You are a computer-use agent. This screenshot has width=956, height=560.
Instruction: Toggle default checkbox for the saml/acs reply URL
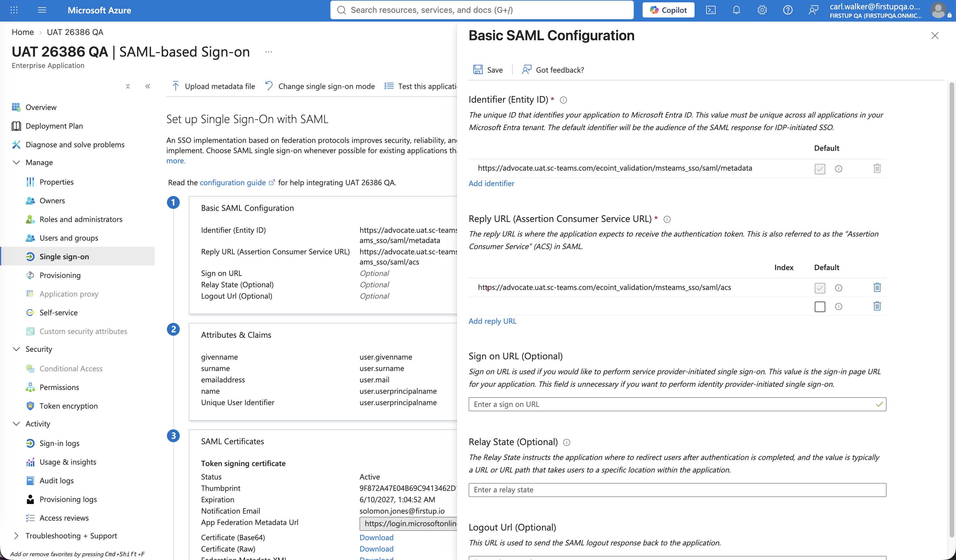820,288
